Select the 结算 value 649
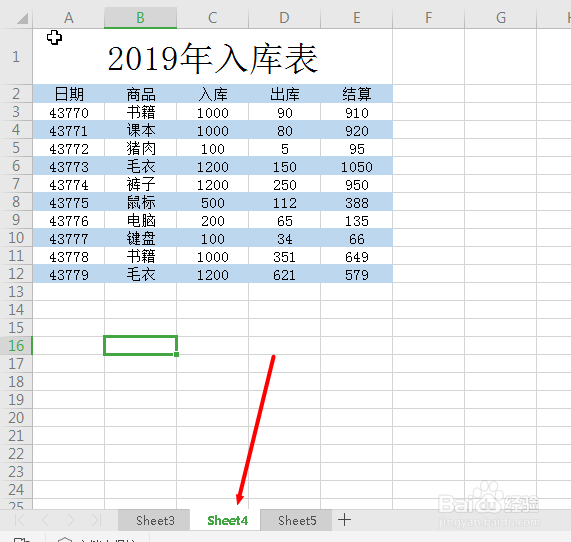571x542 pixels. tap(357, 256)
